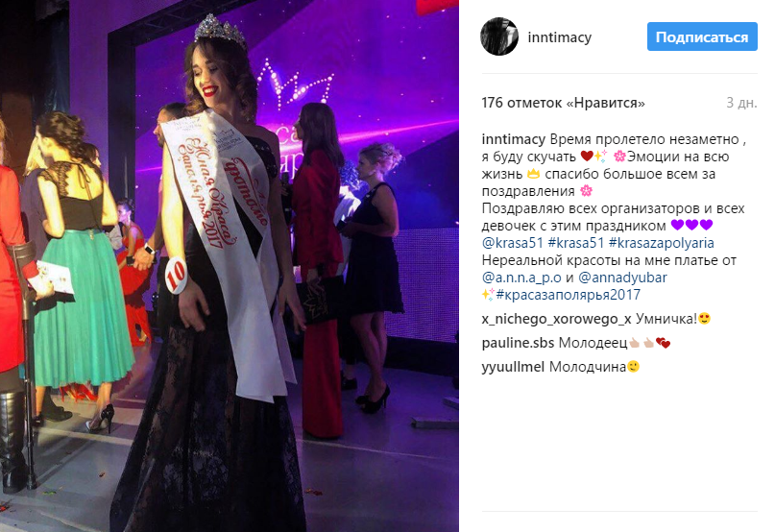The image size is (775, 532).
Task: Open the #красазаполярья2017 hashtag
Action: tap(568, 295)
